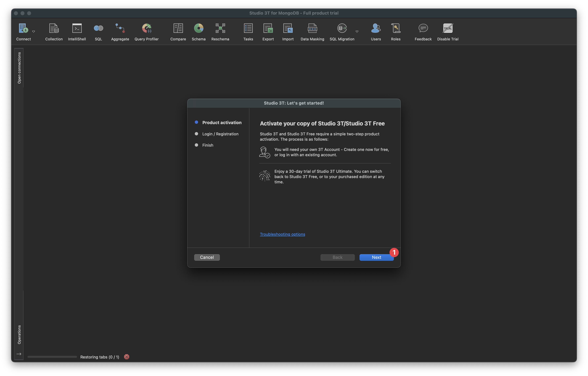Click the disabled Back button
The image size is (588, 376).
337,257
